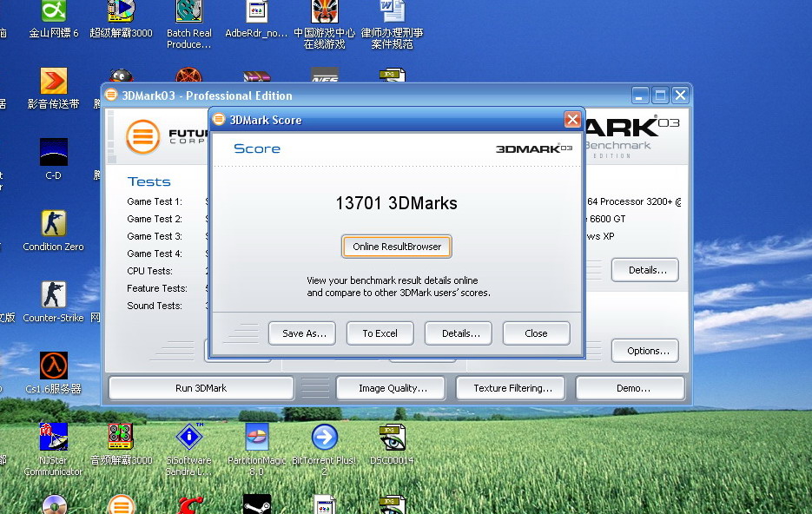Viewport: 812px width, 514px height.
Task: Click the Close button in the score dialog
Action: click(537, 333)
